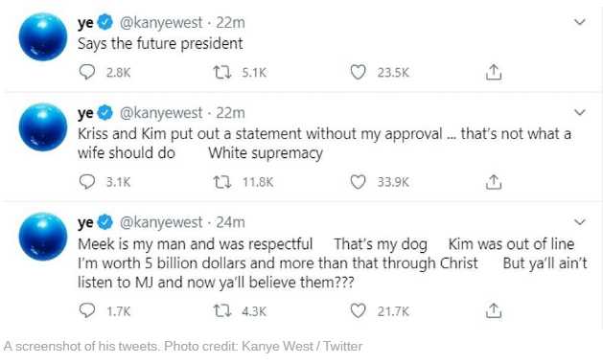The width and height of the screenshot is (603, 364).
Task: Expand options chevron on "Kriss and Kim" tweet
Action: (580, 112)
